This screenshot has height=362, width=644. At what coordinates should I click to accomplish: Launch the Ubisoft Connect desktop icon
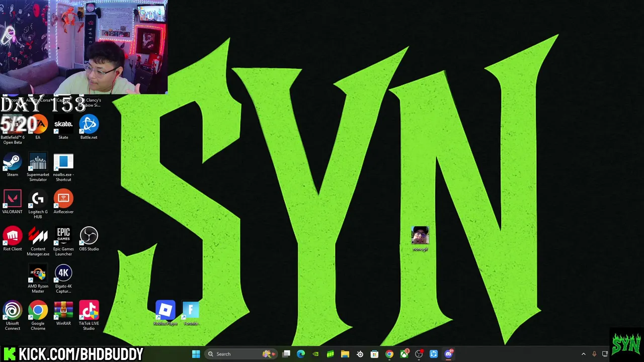(13, 316)
